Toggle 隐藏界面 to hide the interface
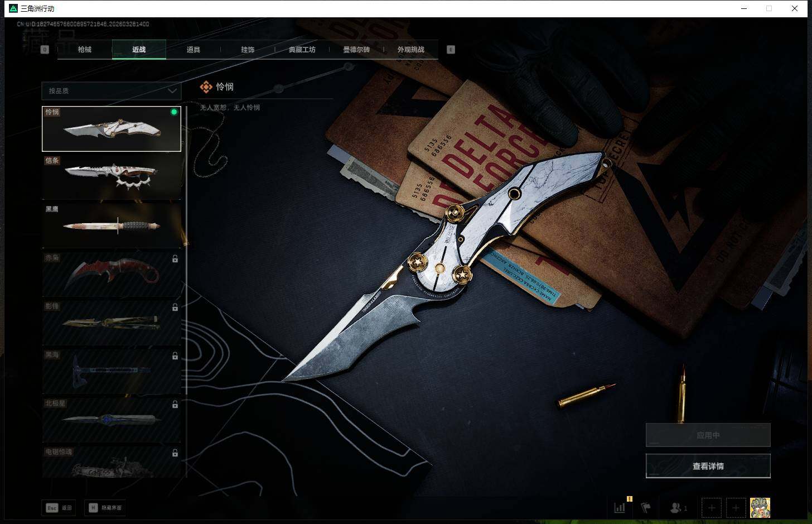Screen dimensions: 812x524 pos(105,508)
